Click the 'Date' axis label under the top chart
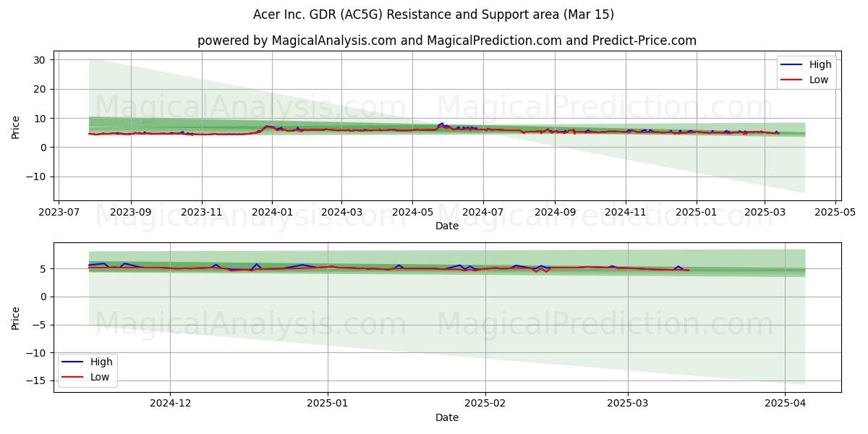 tap(447, 226)
